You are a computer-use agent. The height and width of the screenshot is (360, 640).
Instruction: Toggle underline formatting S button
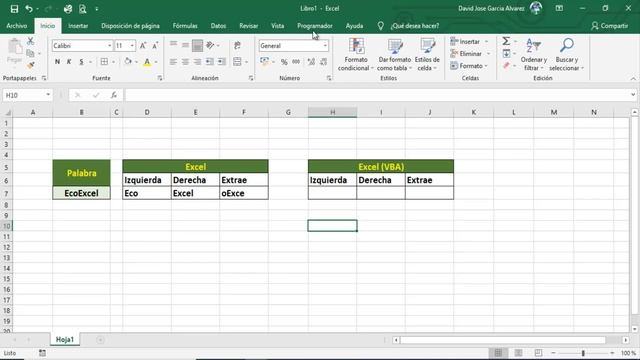81,62
